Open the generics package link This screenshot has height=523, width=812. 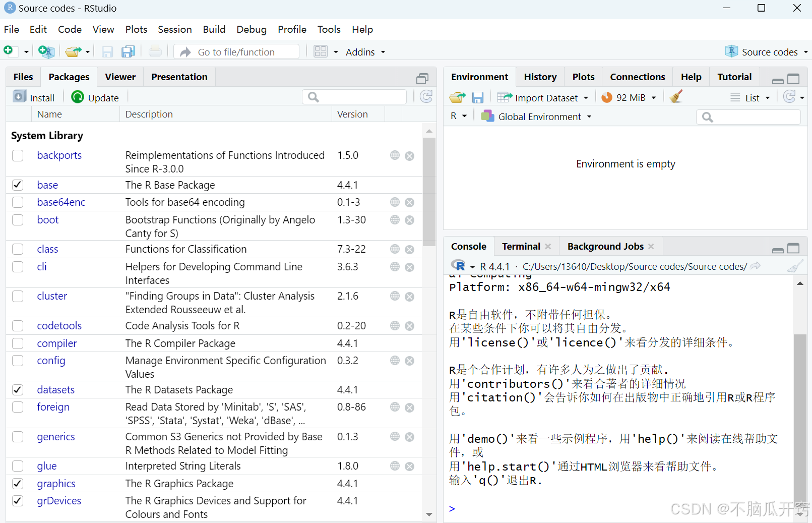click(x=56, y=437)
